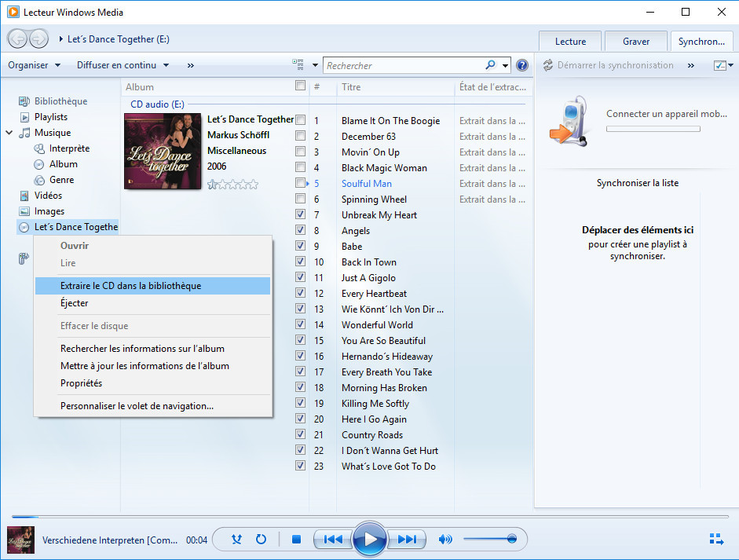This screenshot has height=560, width=739.
Task: Rate the album with star rating
Action: coord(232,185)
